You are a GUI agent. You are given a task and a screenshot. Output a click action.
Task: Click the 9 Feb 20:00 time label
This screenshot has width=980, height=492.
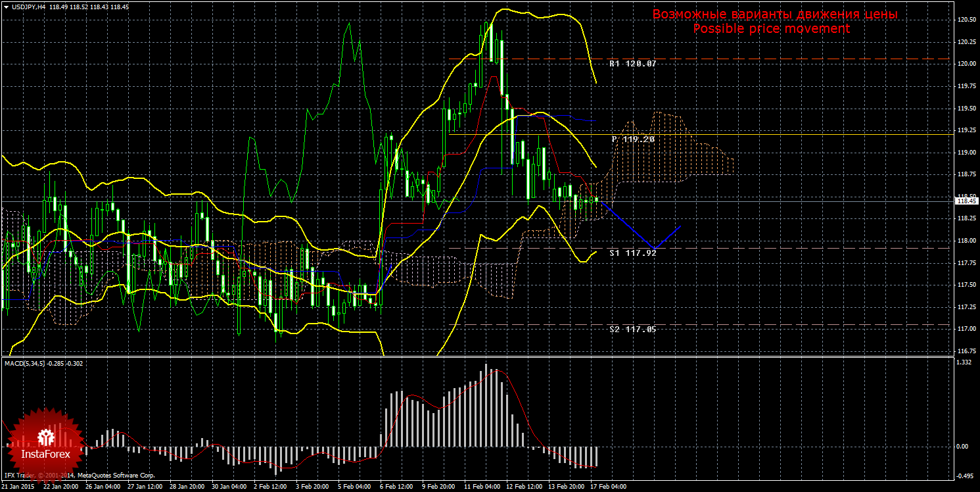439,487
